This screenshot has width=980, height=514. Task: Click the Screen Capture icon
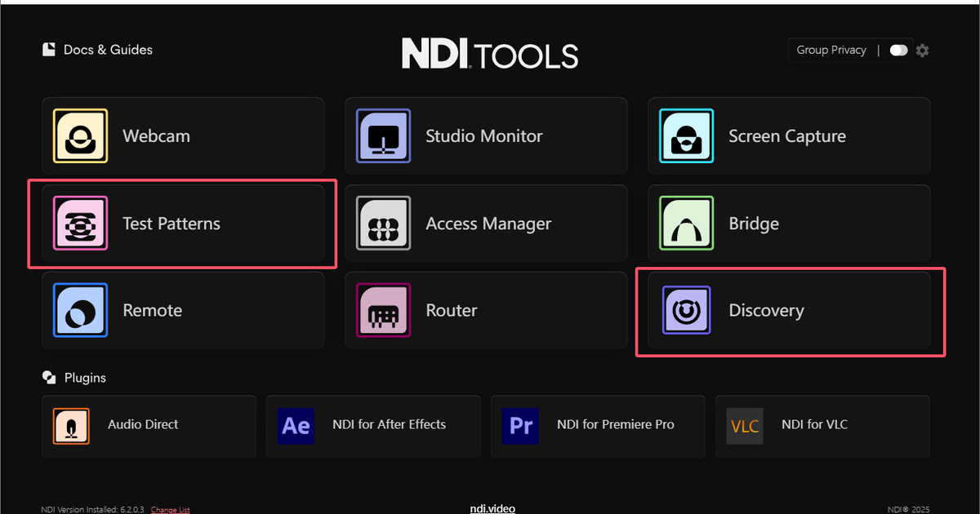(687, 136)
